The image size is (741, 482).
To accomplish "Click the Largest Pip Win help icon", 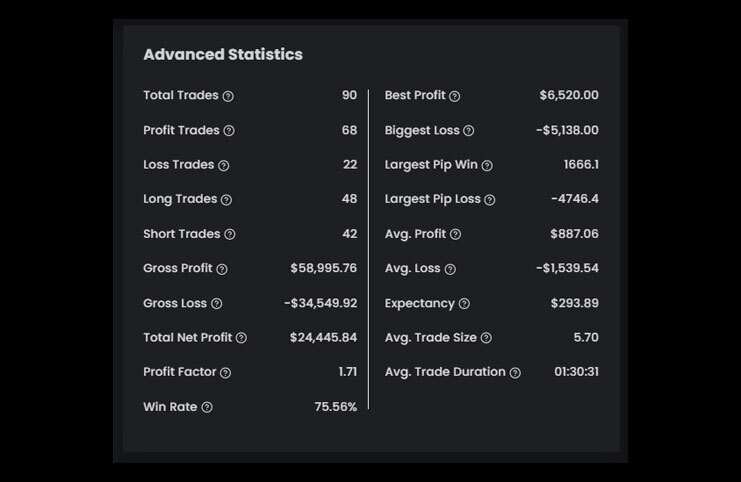I will click(487, 166).
